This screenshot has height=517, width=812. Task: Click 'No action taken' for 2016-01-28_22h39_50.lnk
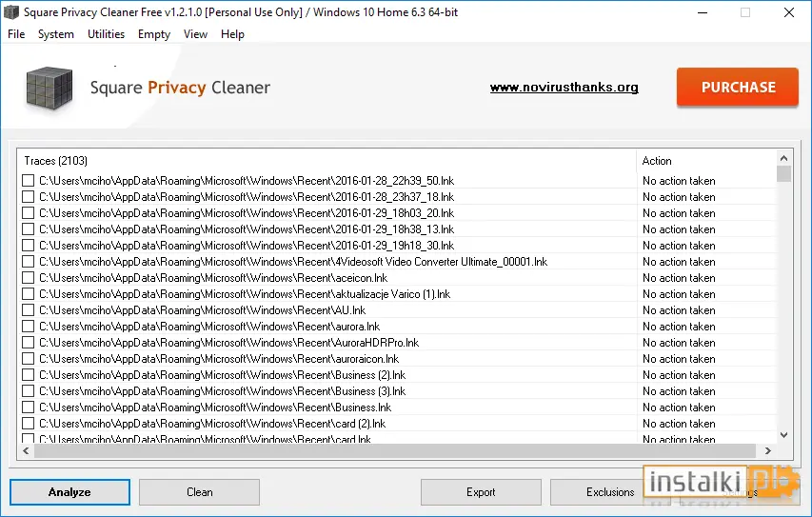point(679,181)
